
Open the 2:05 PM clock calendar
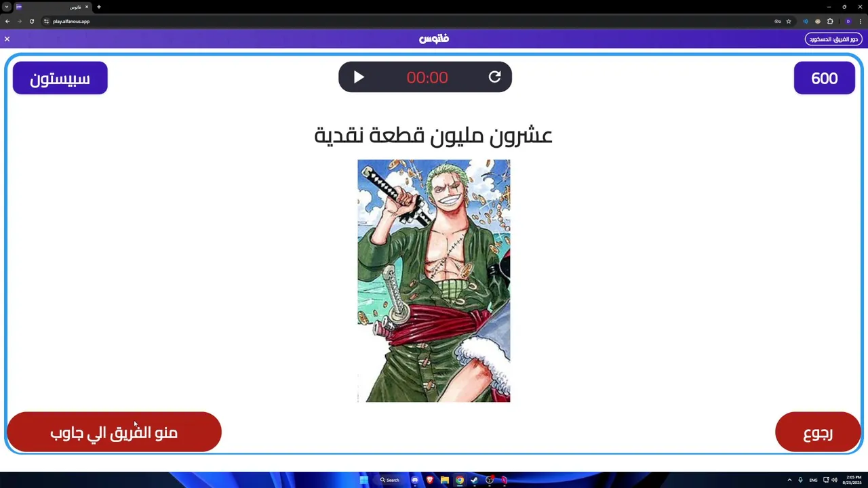(x=852, y=480)
